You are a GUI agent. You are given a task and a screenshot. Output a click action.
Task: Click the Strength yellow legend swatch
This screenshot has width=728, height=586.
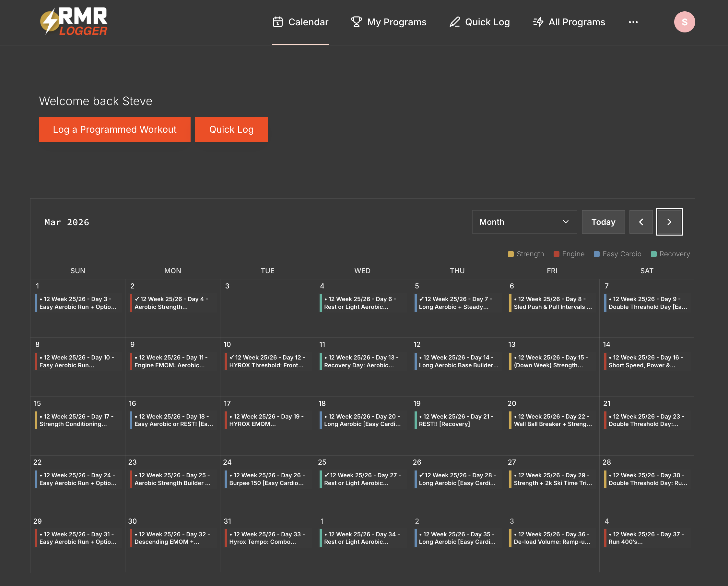click(x=511, y=254)
